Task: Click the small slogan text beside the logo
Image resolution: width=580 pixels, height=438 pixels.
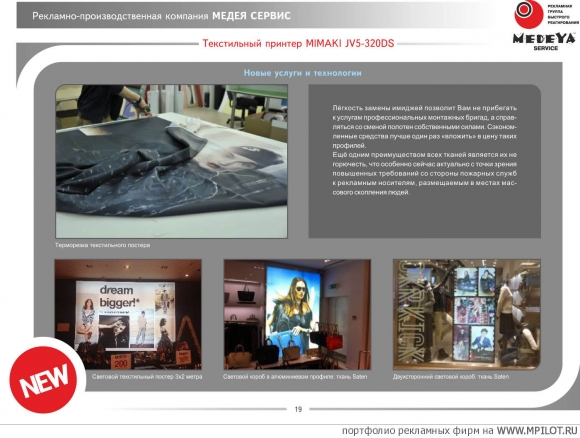Action: point(562,14)
